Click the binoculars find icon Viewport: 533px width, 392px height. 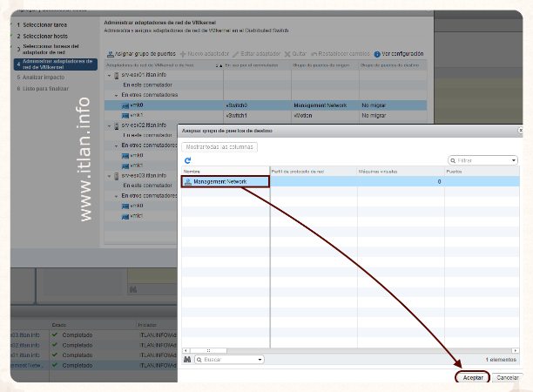[187, 359]
